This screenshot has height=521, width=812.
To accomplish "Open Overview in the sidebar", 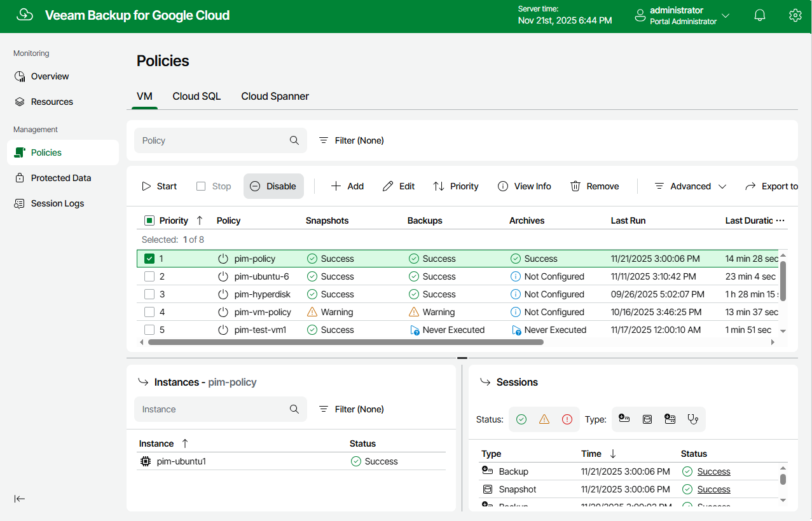I will tap(63, 76).
